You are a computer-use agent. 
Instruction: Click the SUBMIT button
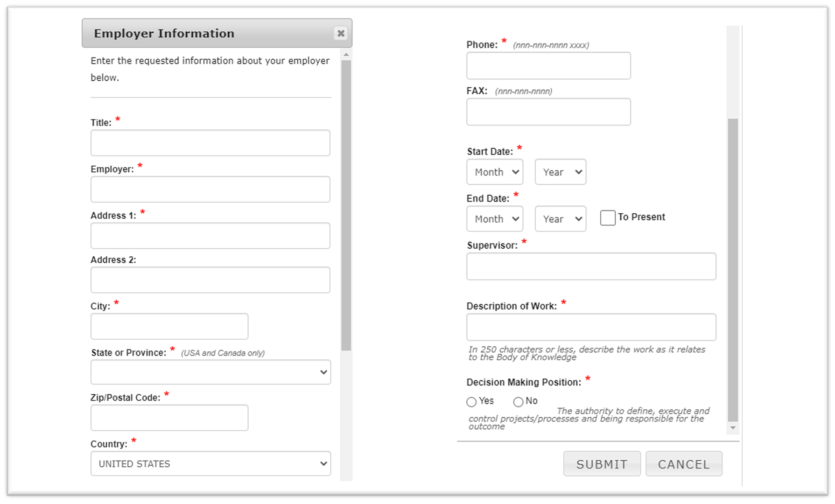click(602, 464)
